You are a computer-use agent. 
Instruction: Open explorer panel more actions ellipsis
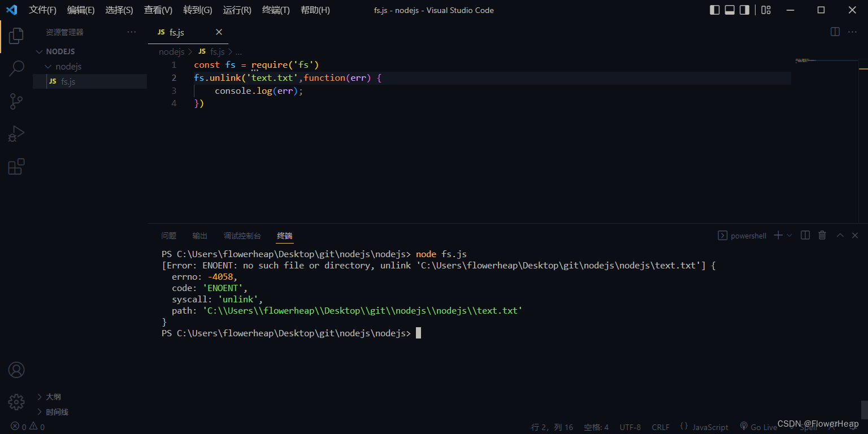coord(132,32)
